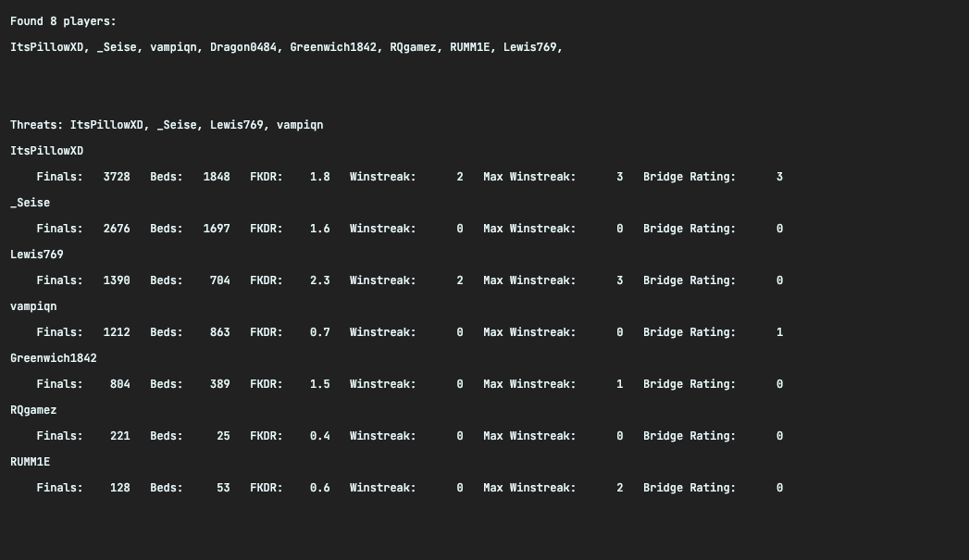Viewport: 969px width, 560px height.
Task: Click the _Seise stats section heading
Action: tap(30, 202)
